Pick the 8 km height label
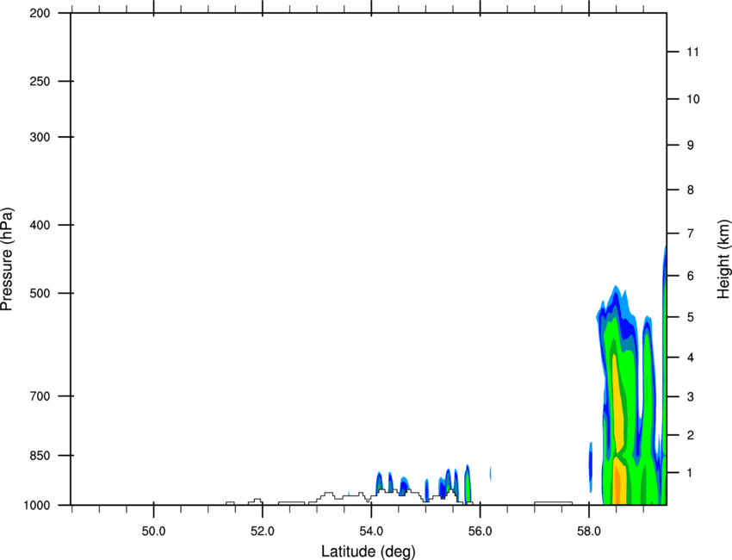 (691, 190)
